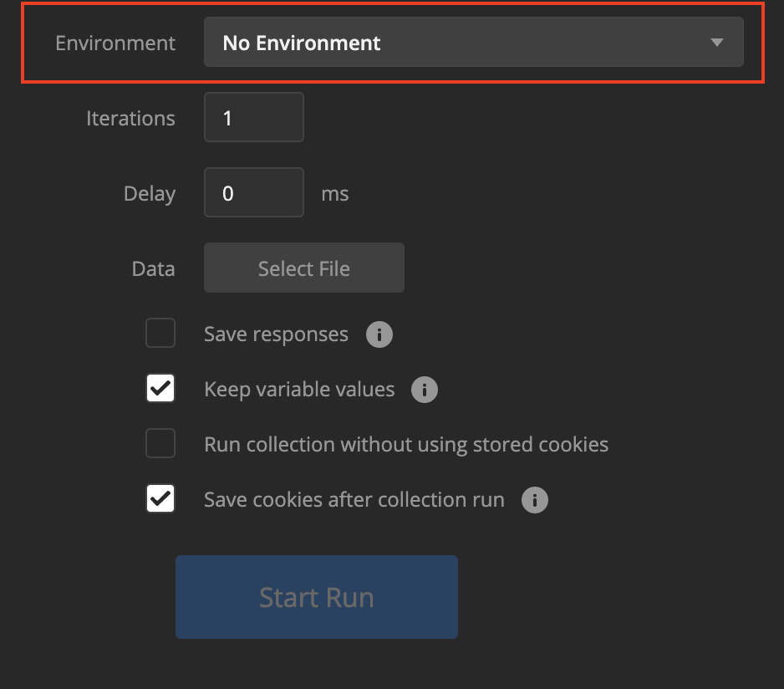Open the Select File chooser for Data
784x689 pixels.
click(x=303, y=268)
